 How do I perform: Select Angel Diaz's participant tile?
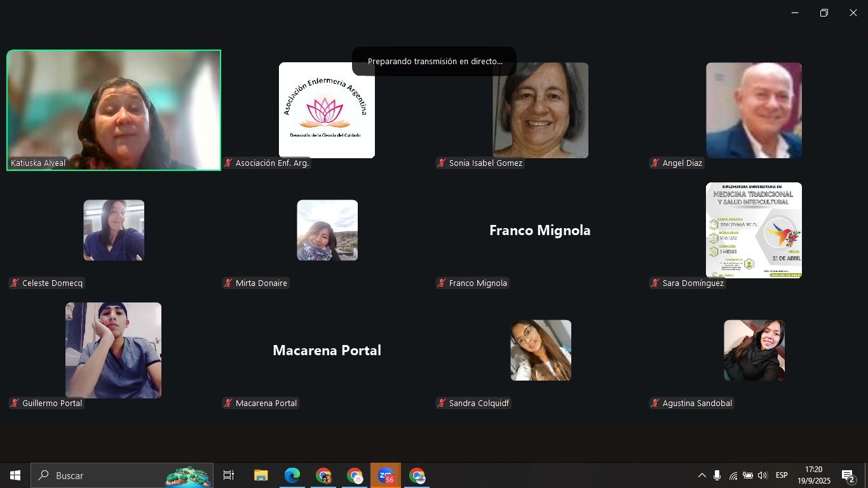754,110
